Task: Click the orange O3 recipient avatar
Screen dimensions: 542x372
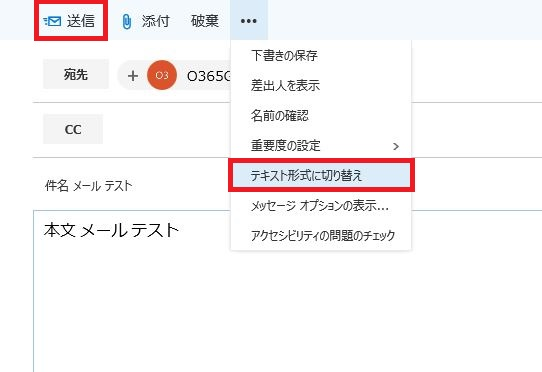Action: 162,75
